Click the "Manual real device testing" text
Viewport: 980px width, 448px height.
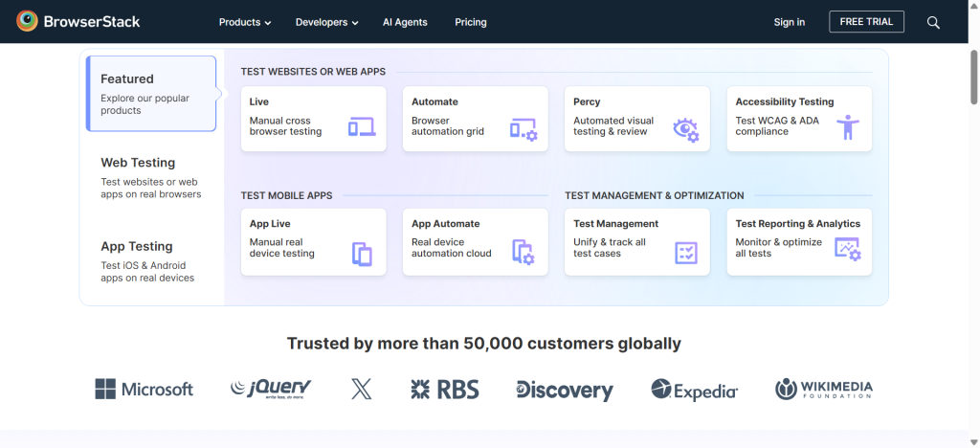282,248
